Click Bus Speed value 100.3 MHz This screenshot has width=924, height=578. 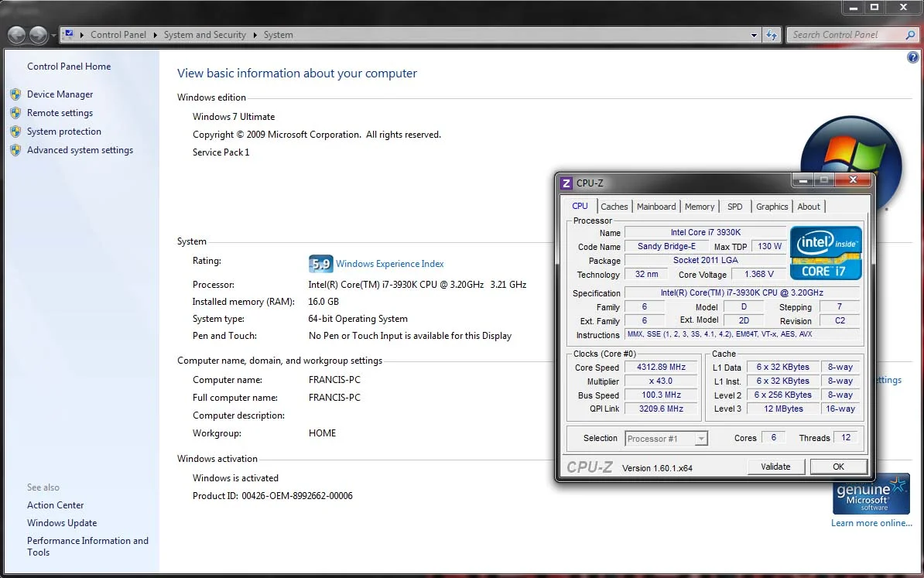[x=661, y=395]
